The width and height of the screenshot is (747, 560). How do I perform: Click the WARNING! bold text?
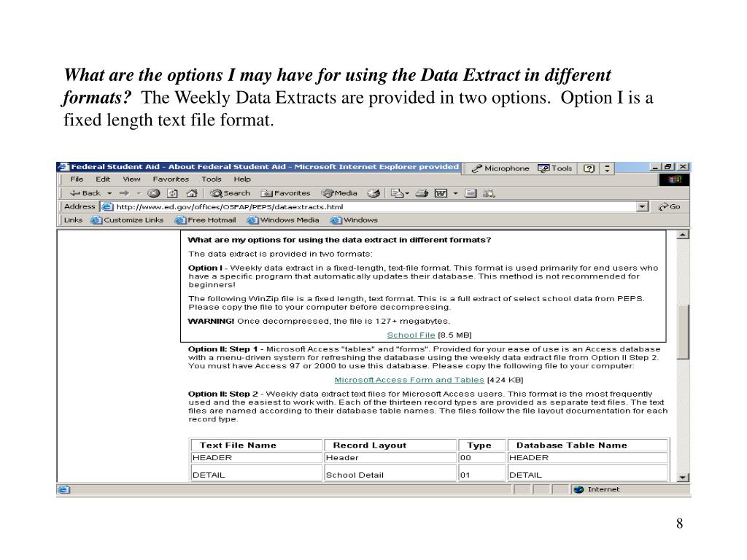[211, 321]
